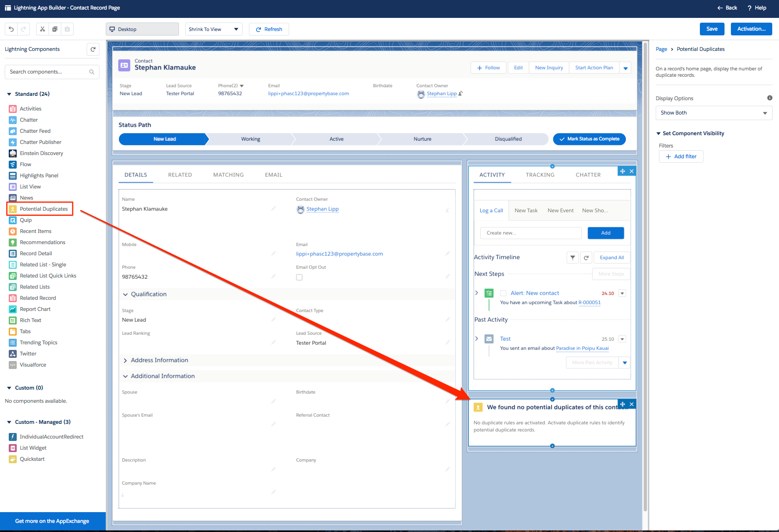
Task: Open the Activation... button
Action: (751, 29)
